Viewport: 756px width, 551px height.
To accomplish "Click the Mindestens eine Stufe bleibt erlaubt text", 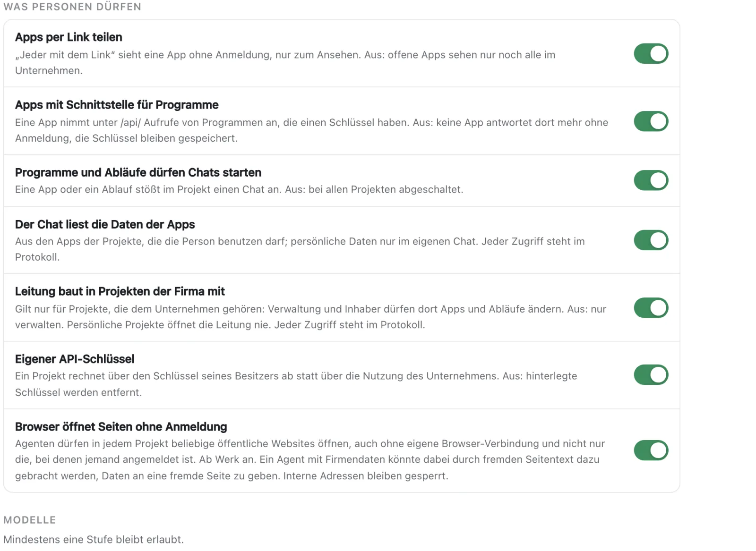I will [x=94, y=539].
